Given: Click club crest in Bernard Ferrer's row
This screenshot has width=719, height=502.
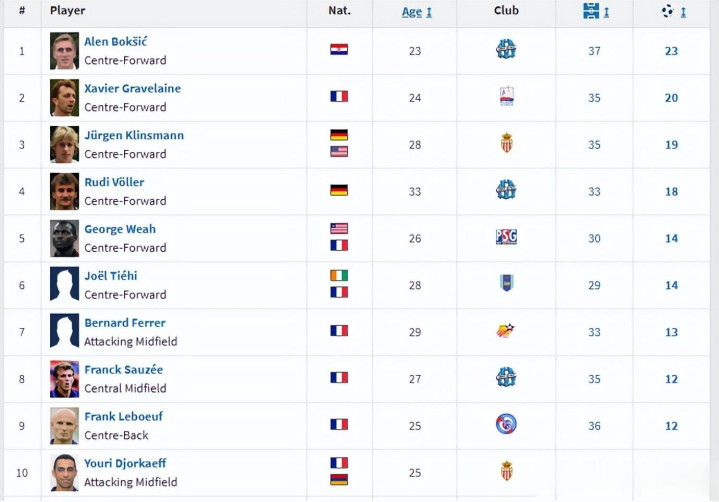Looking at the screenshot, I should coord(506,330).
